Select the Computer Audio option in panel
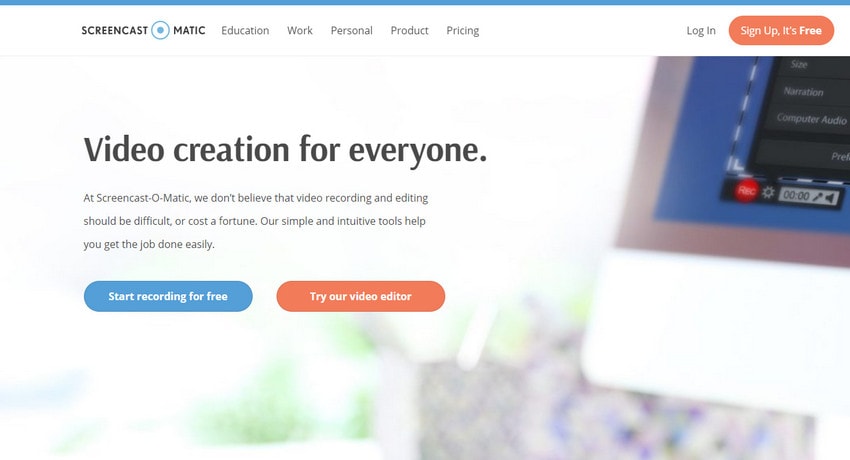850x460 pixels. point(811,119)
